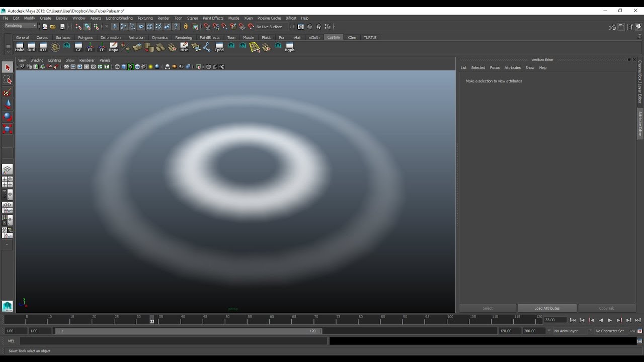Select the Move tool cone icon
644x362 pixels.
[x=8, y=105]
